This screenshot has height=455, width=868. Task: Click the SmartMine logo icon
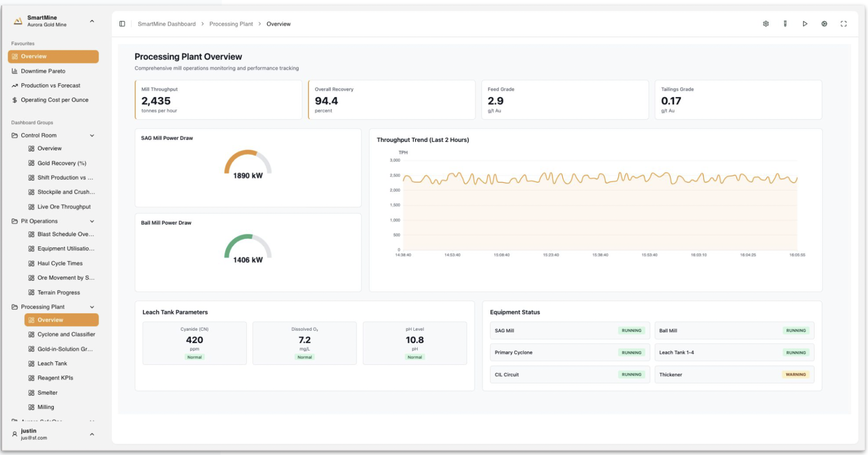pyautogui.click(x=18, y=21)
